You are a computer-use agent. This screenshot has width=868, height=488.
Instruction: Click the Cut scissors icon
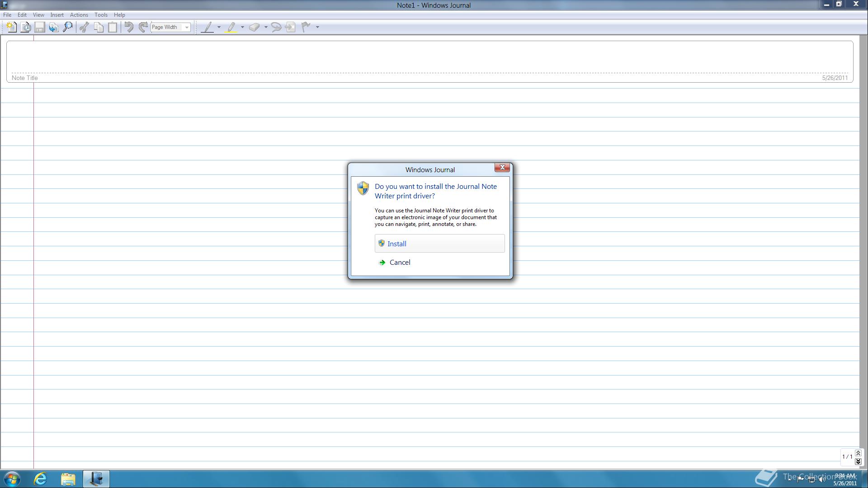(84, 27)
